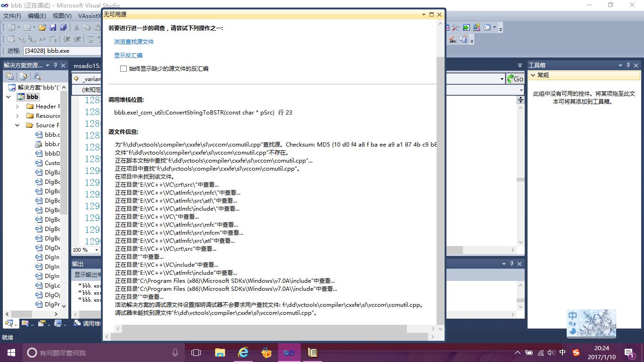Screen dimensions: 644x362
Task: Click the New Project toolbar icon
Action: [x=11, y=27]
